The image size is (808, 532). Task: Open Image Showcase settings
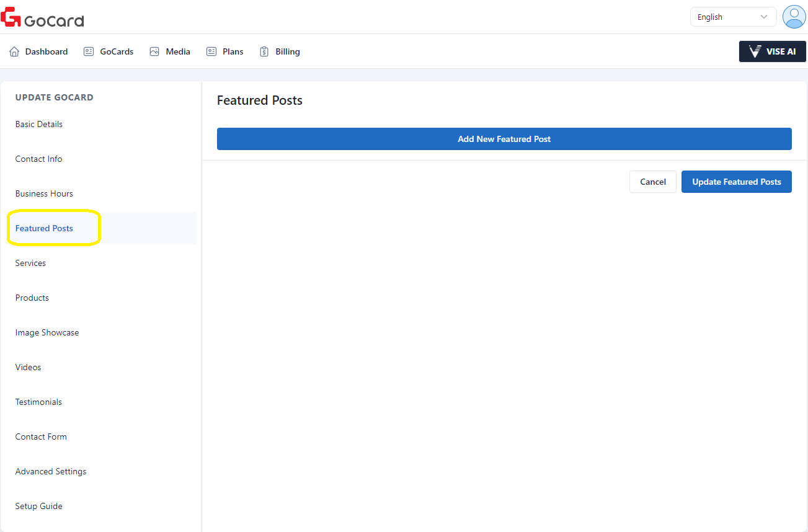click(x=47, y=332)
